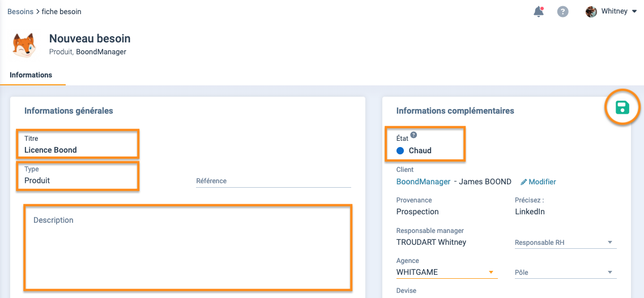Click the Référence input field

click(273, 181)
